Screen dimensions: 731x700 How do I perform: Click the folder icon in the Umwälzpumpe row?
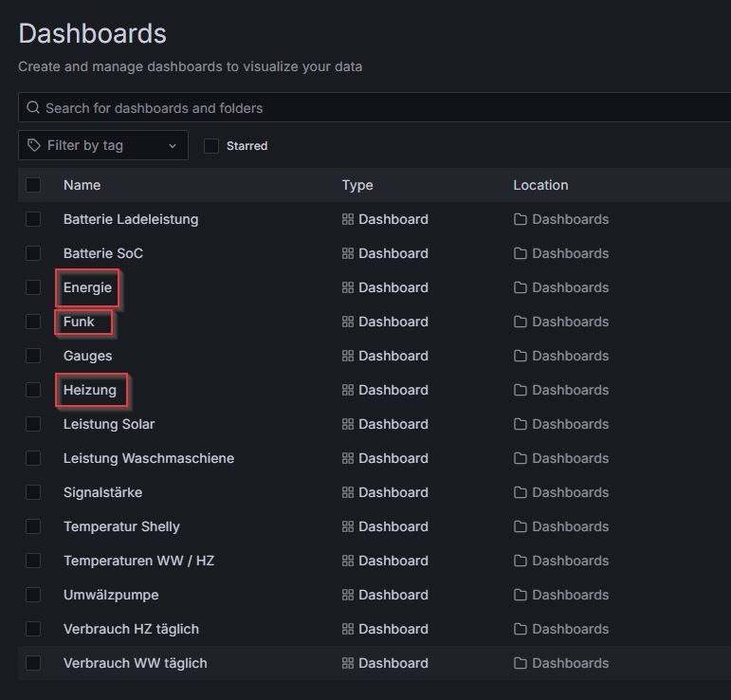coord(521,595)
